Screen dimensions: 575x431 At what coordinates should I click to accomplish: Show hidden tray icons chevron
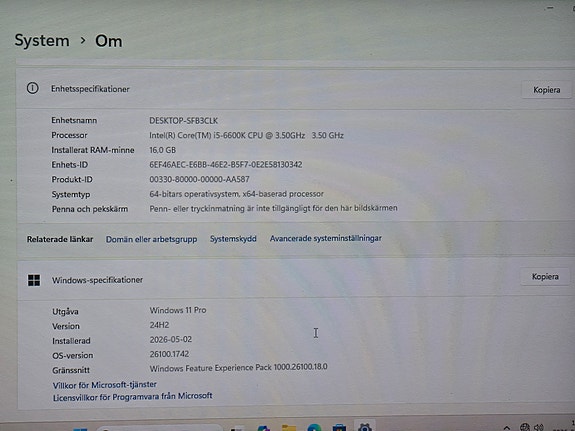coord(506,428)
